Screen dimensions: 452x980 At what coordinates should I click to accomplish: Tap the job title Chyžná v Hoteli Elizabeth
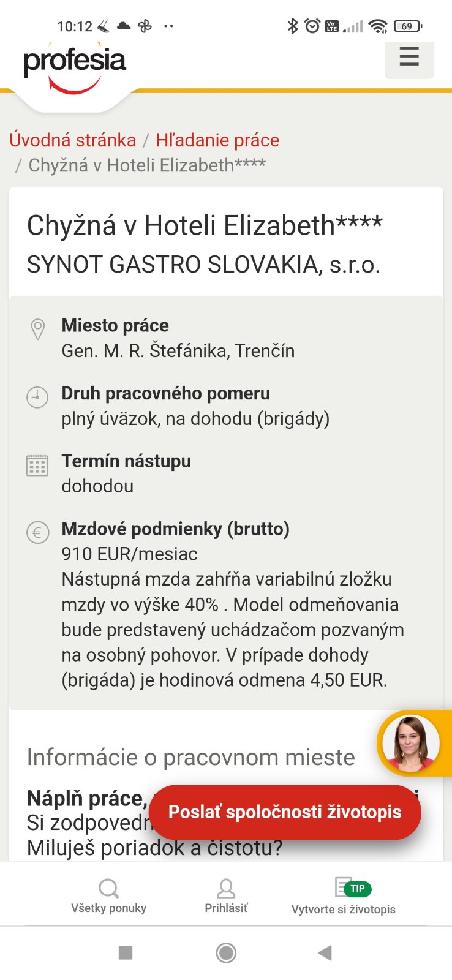pos(205,225)
